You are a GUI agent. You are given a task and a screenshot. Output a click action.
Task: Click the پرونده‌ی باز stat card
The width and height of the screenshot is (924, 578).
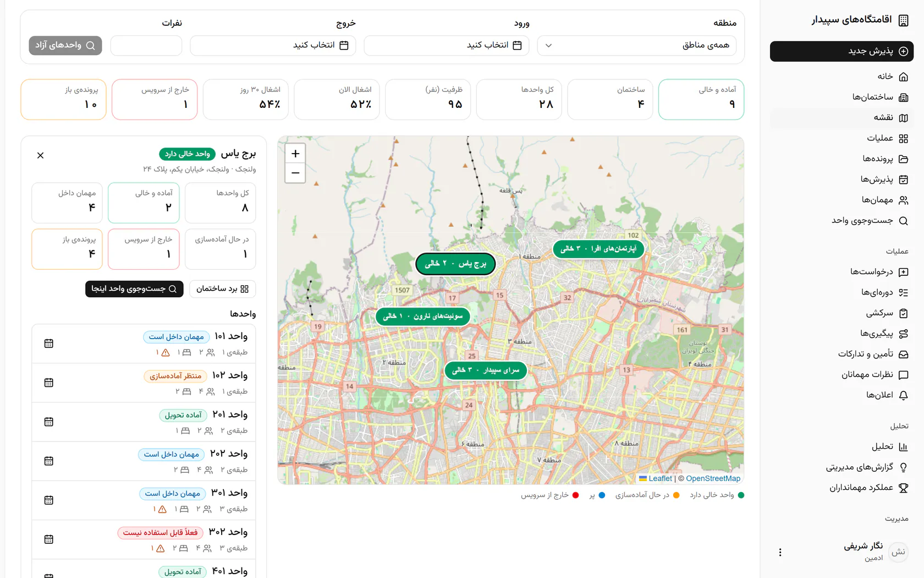(63, 100)
